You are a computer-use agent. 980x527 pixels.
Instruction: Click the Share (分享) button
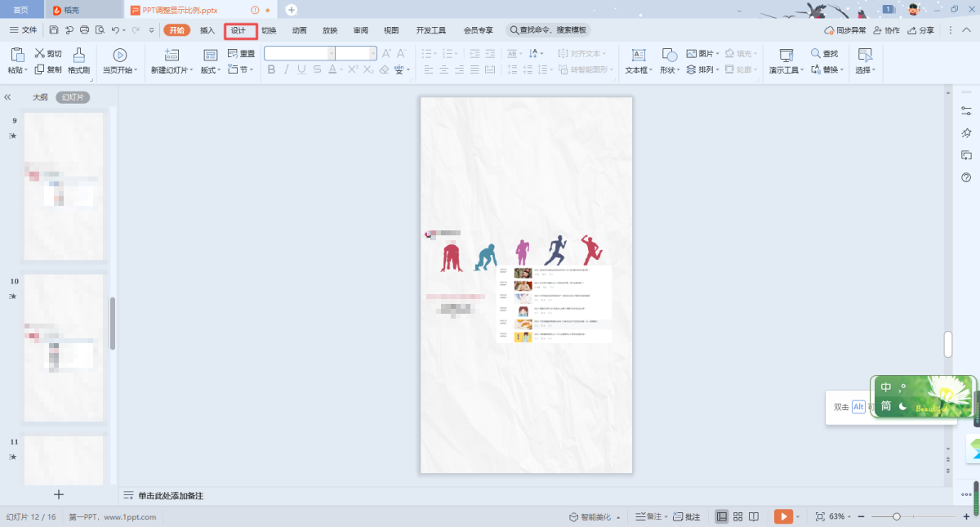920,30
